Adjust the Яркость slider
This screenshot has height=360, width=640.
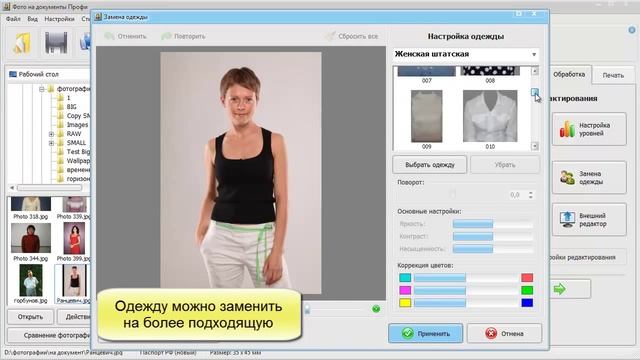coord(493,224)
